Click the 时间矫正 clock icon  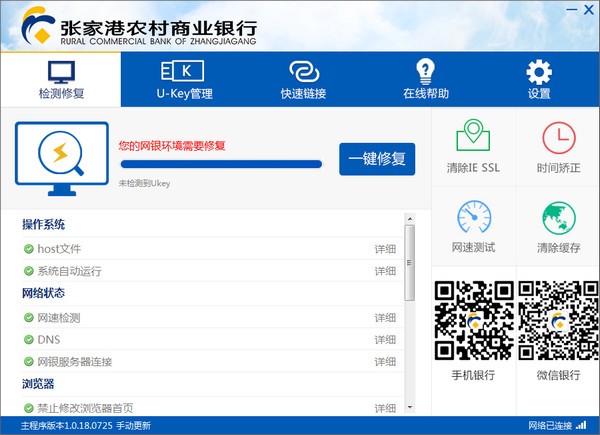[x=559, y=137]
